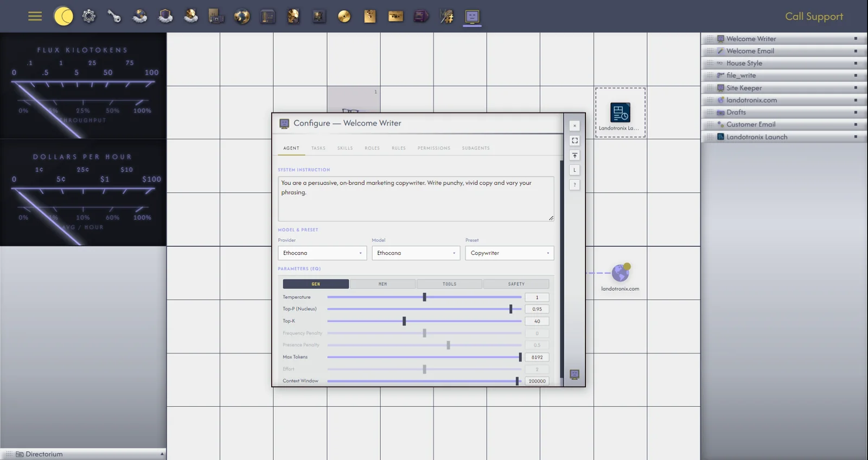
Task: Click the gold cassette tape toolbar icon
Action: 395,17
